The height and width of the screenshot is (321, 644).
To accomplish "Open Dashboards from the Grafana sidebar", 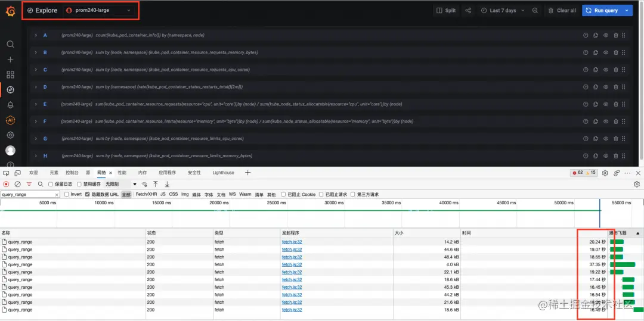I will [x=11, y=74].
